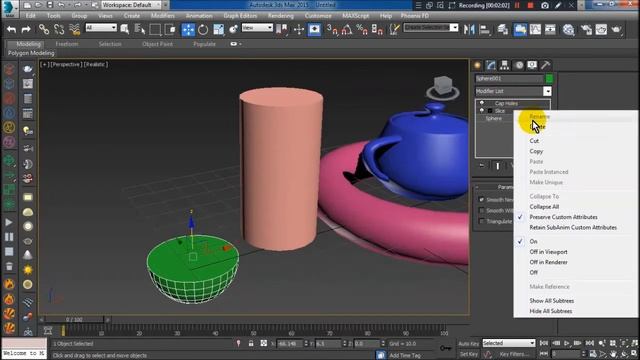Click the Mirror tool icon
This screenshot has height=360, width=640.
(469, 29)
